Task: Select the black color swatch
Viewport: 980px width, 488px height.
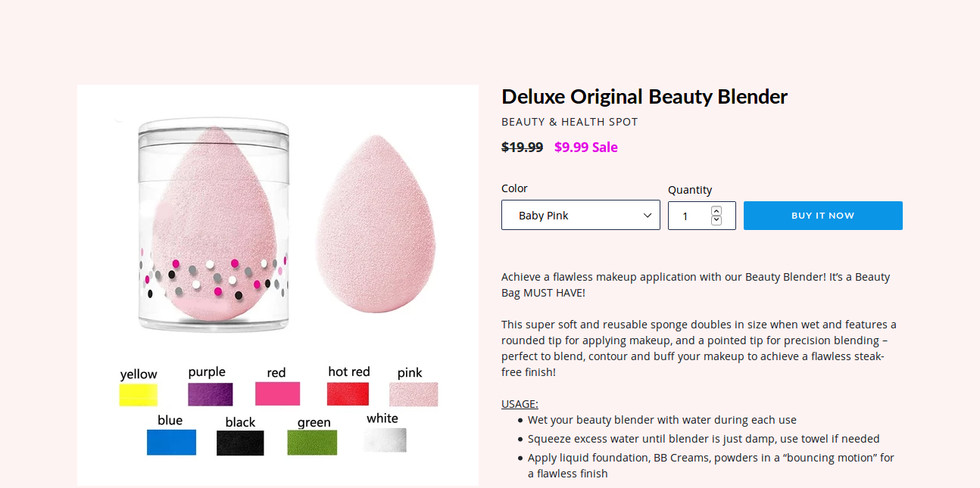Action: (x=240, y=441)
